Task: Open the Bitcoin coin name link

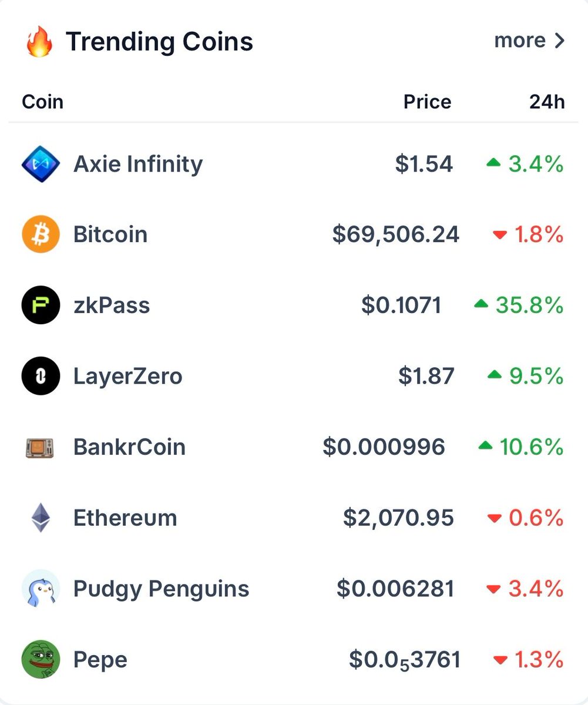Action: coord(110,234)
